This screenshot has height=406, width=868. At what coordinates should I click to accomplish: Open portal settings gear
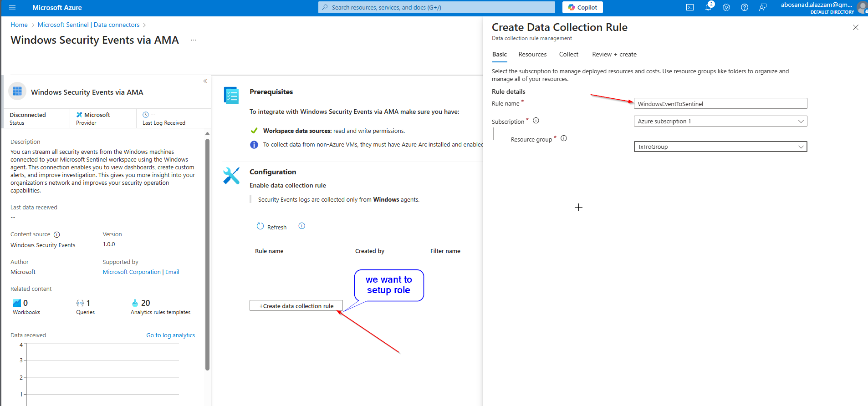[x=726, y=7]
